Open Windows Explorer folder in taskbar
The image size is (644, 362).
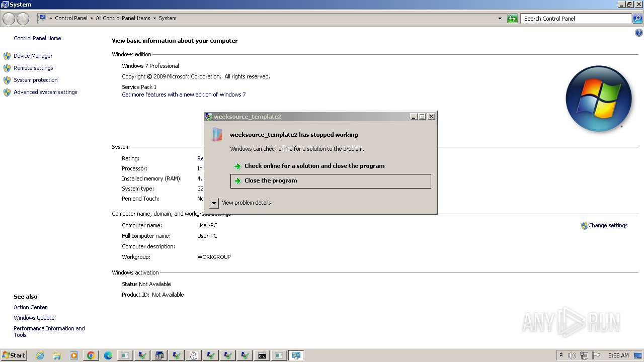coord(57,355)
